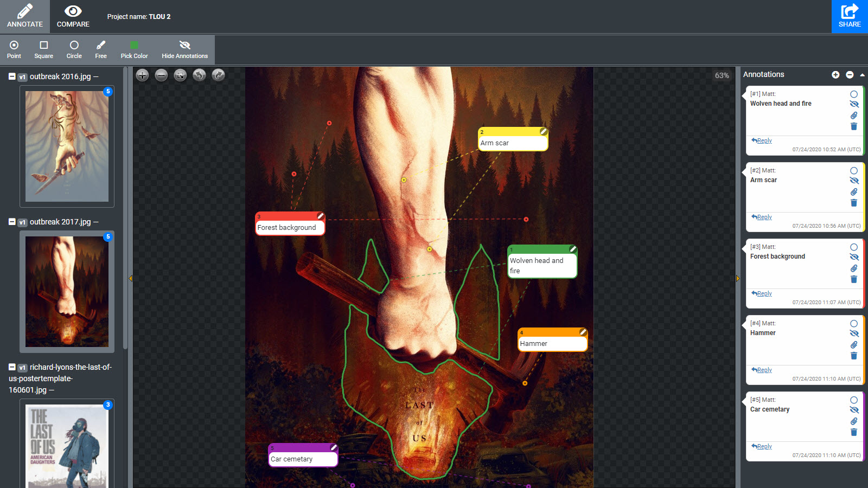Hide annotation #3 Forest background
The height and width of the screenshot is (488, 868).
[854, 257]
